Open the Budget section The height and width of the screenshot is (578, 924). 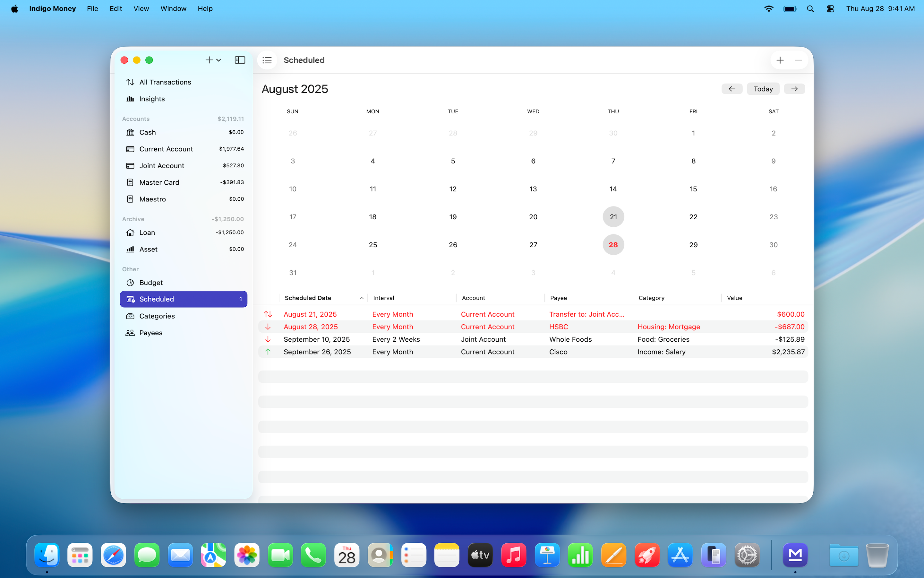(x=183, y=283)
